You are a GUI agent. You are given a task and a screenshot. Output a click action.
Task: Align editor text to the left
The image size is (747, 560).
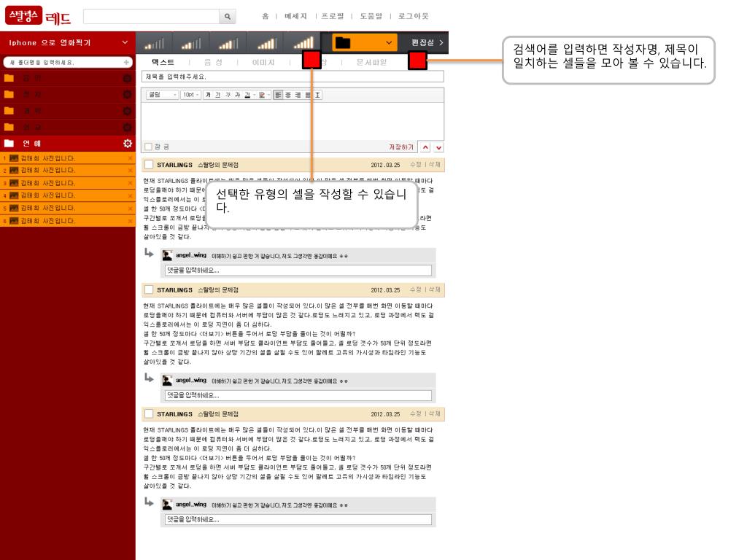point(278,95)
